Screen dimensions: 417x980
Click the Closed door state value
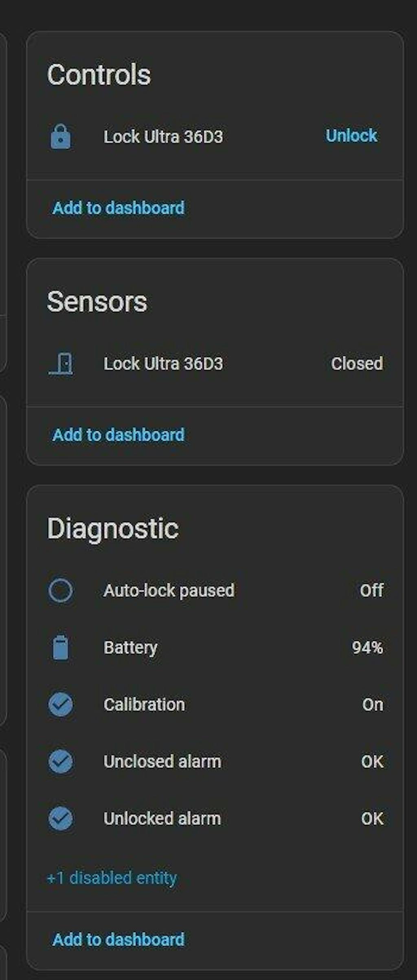point(357,364)
